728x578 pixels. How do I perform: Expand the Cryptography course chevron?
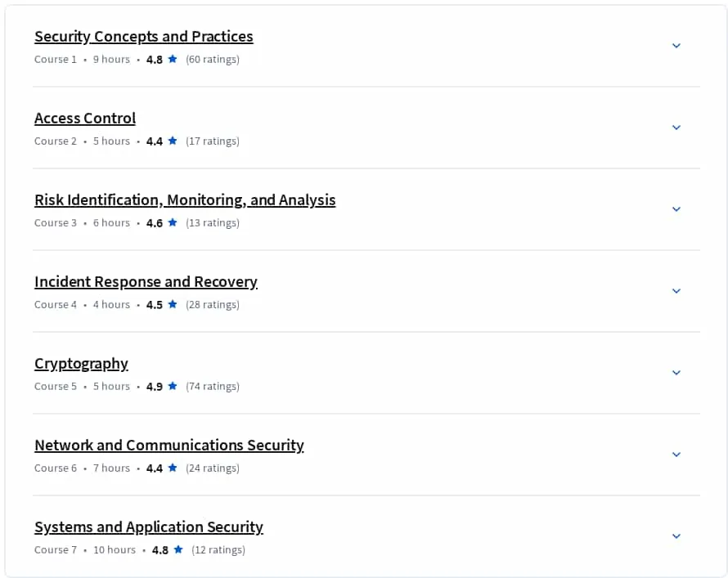[x=676, y=373]
